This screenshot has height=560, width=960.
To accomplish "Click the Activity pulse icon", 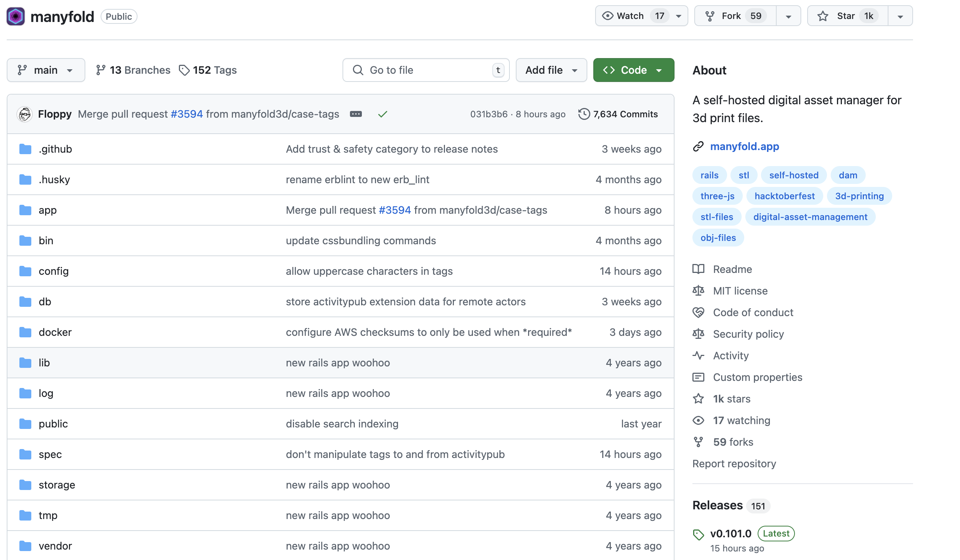I will tap(698, 356).
